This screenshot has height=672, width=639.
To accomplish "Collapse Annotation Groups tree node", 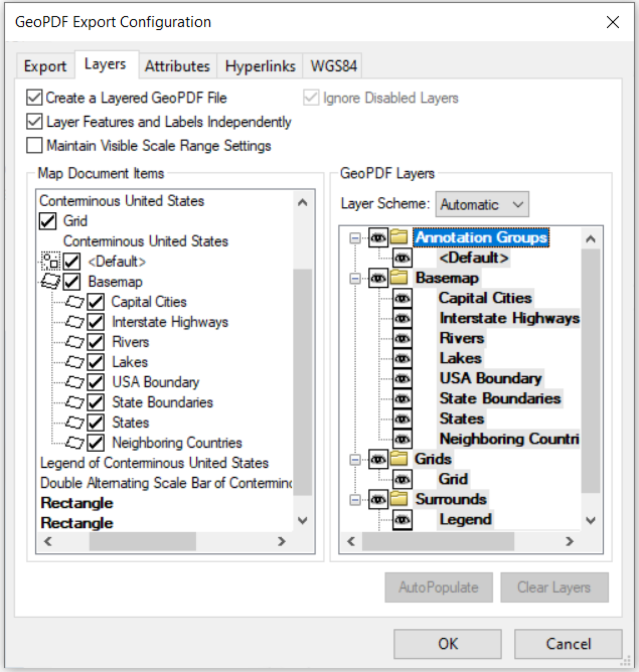I will point(355,237).
